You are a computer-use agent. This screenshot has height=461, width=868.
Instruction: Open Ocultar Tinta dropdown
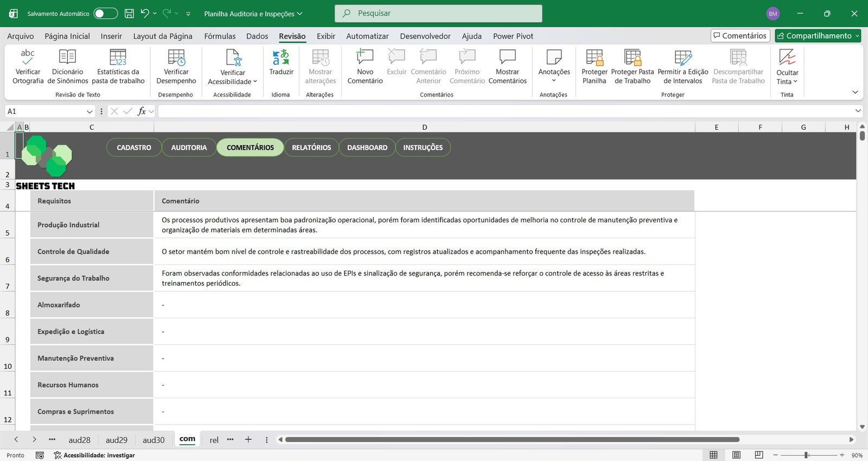[787, 66]
